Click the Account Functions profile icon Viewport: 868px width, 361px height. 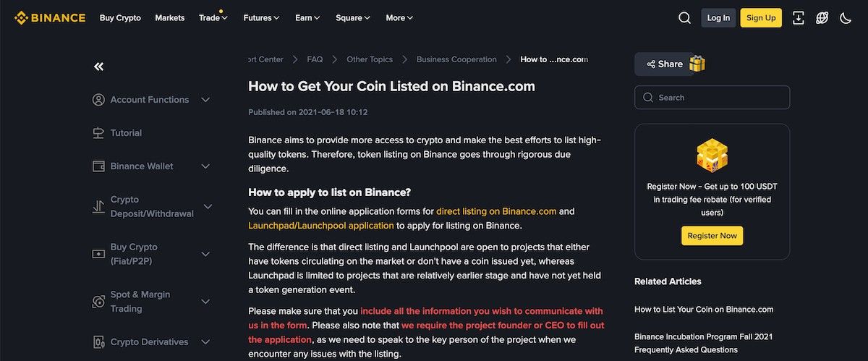click(x=99, y=100)
